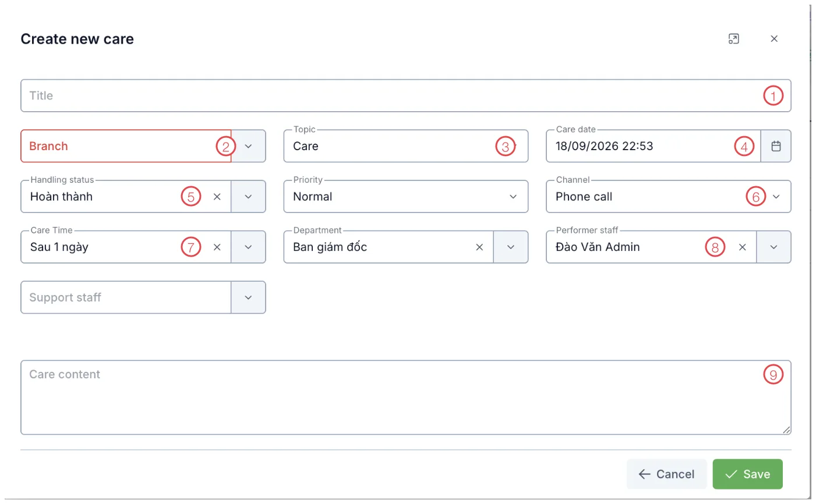The image size is (816, 504).
Task: Click the Đào Văn Admin performer value
Action: click(598, 247)
